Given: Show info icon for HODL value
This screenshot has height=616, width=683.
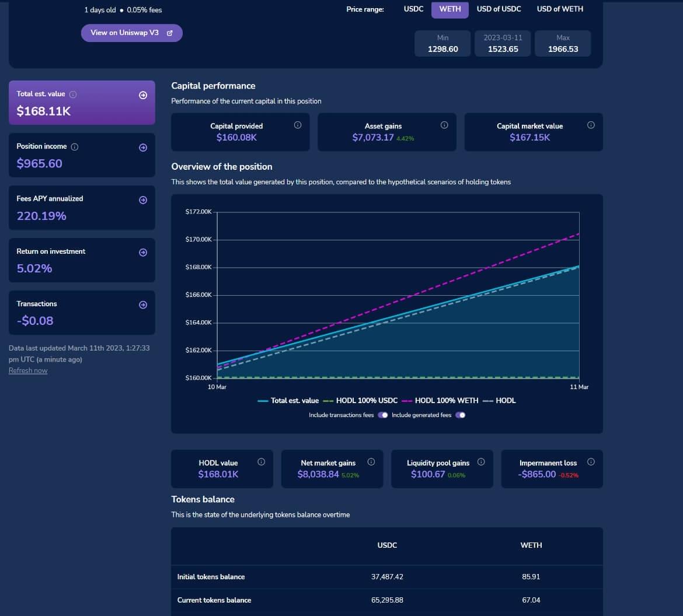Looking at the screenshot, I should pos(262,461).
